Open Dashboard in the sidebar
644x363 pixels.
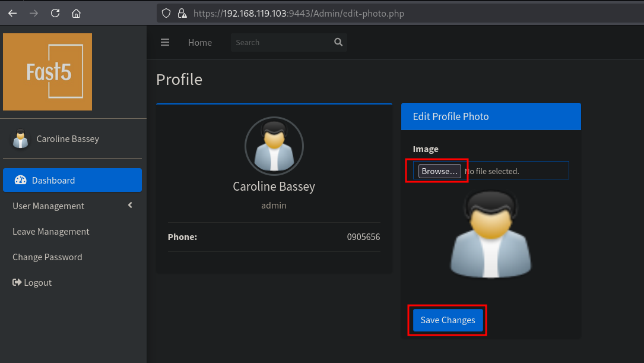[53, 181]
